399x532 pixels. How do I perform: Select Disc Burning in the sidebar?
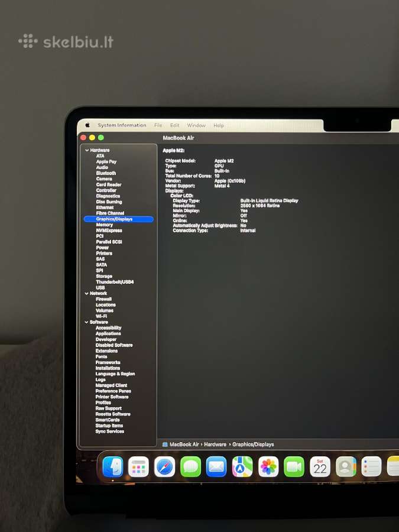(109, 202)
